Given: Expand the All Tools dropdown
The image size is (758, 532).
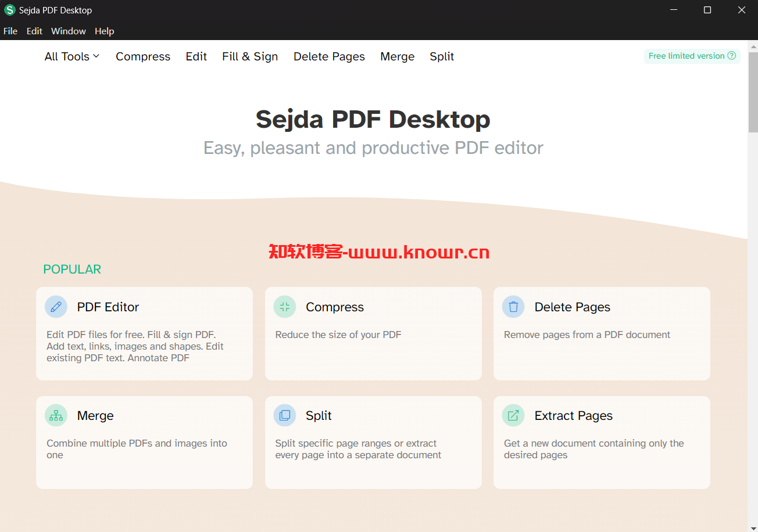Looking at the screenshot, I should coord(72,56).
